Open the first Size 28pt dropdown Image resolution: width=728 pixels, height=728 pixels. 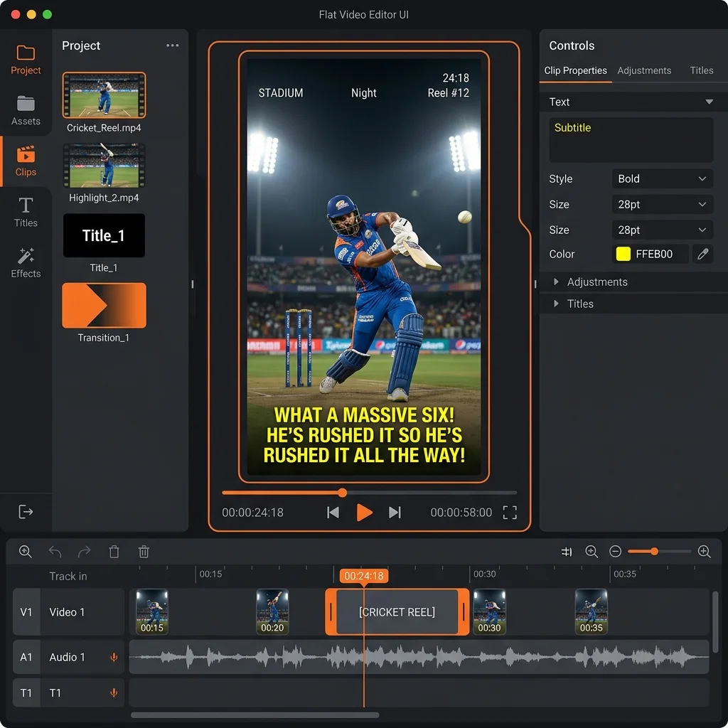coord(663,204)
